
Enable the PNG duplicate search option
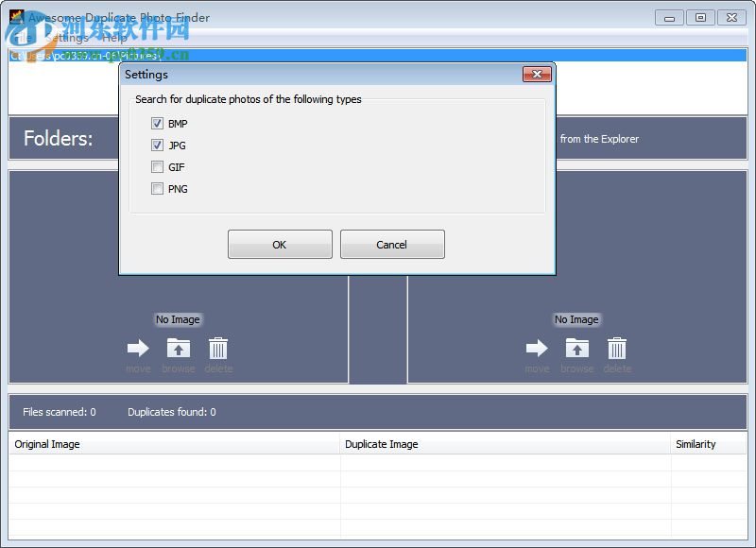tap(157, 189)
